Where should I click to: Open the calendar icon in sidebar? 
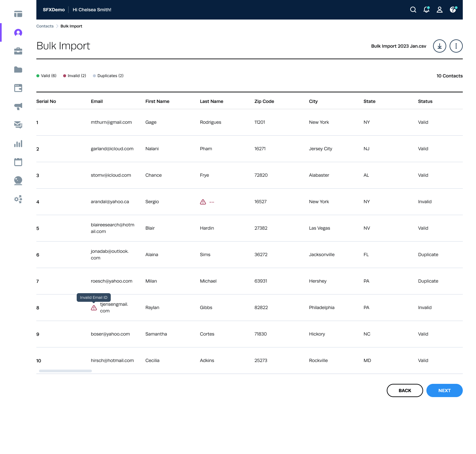click(18, 162)
